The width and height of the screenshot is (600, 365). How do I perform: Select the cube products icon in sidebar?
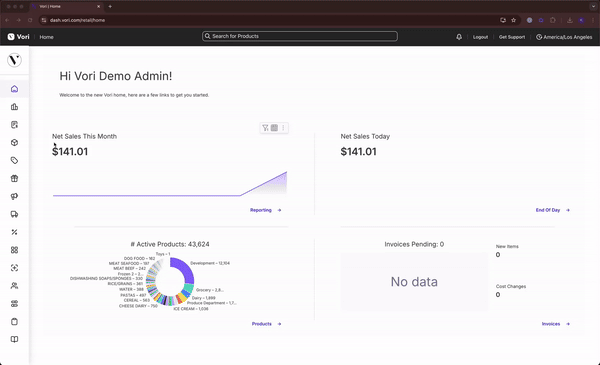14,143
